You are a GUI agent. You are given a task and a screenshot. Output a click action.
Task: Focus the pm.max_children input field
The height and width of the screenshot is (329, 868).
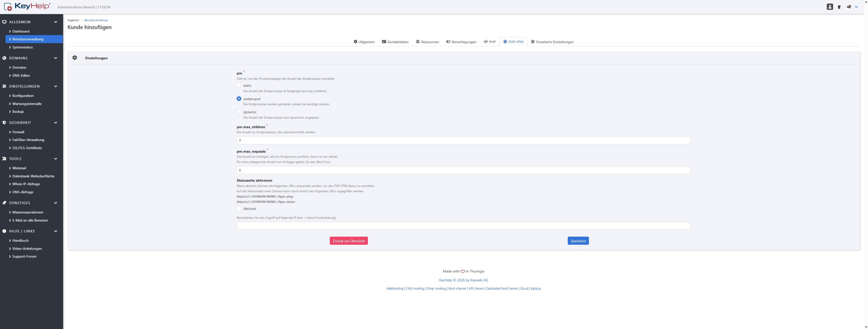[x=463, y=140]
